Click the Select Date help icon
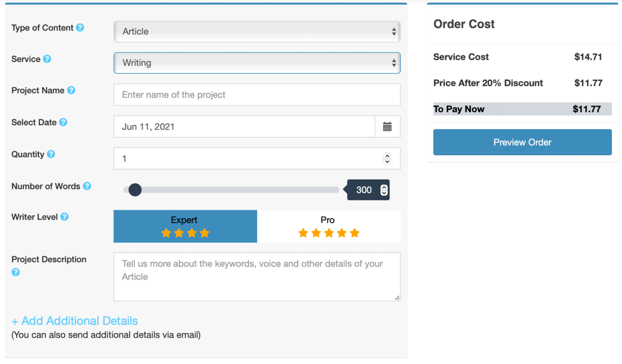The height and width of the screenshot is (364, 622). click(x=64, y=123)
